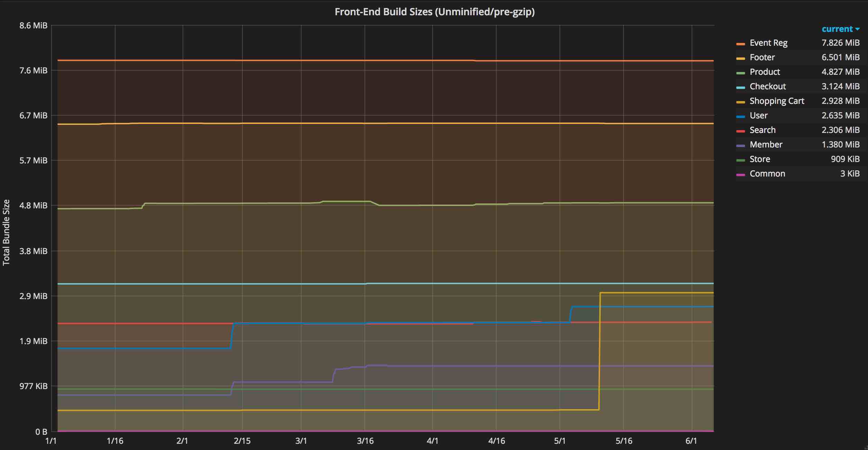This screenshot has height=450, width=868.
Task: Open color picker for Search swatch
Action: pos(740,131)
